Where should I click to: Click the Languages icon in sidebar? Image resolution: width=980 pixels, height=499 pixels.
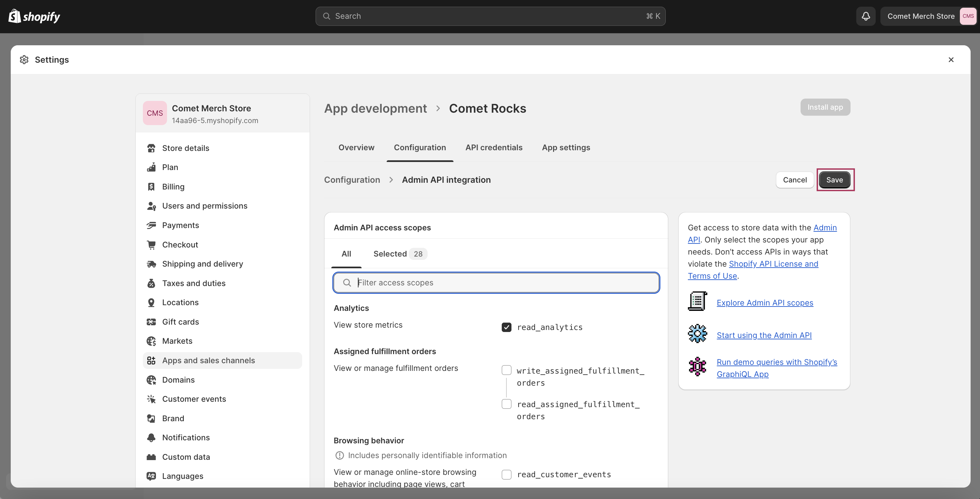(151, 476)
